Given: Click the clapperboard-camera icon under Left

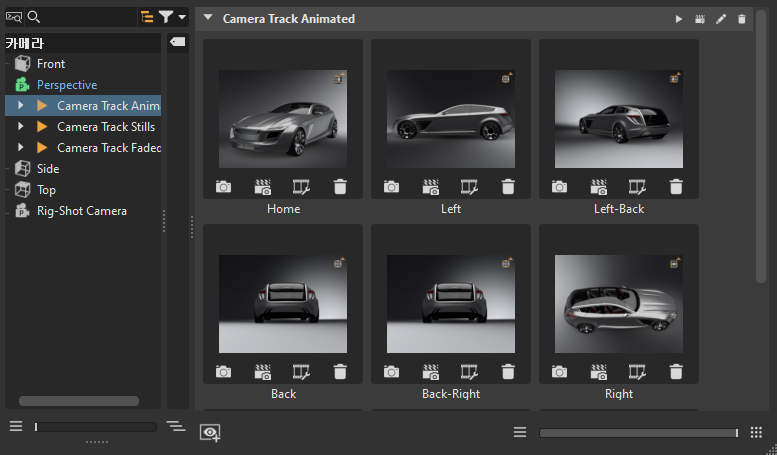Looking at the screenshot, I should click(x=431, y=187).
